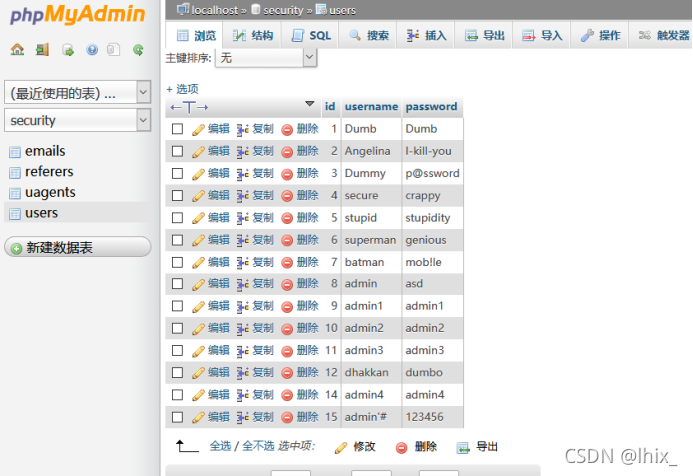The height and width of the screenshot is (476, 693).
Task: Check the checkbox for Dumb row
Action: click(177, 129)
